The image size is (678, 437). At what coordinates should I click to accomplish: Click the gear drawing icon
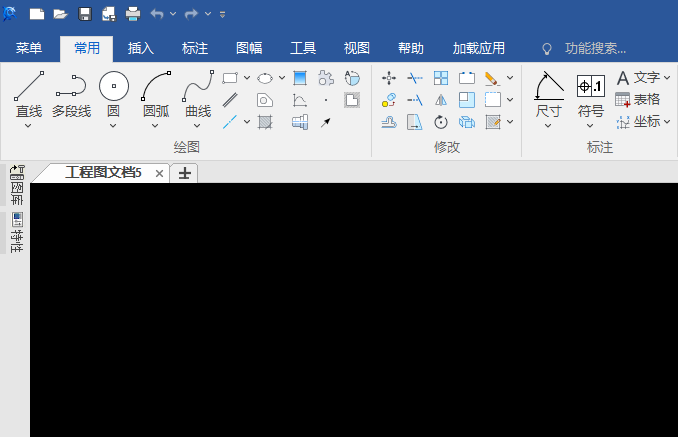click(326, 78)
